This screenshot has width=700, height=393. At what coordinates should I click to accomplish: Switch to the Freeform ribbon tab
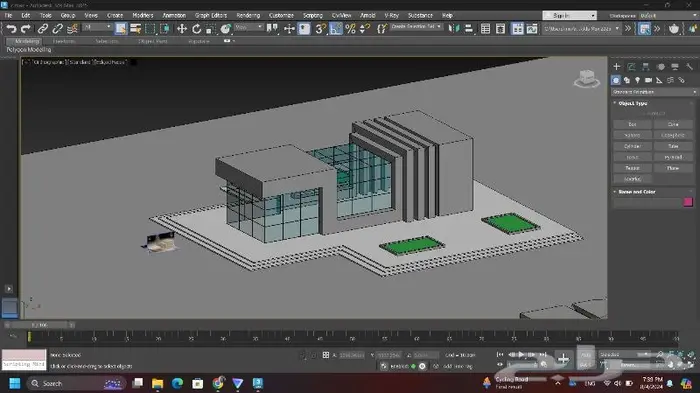(x=64, y=41)
